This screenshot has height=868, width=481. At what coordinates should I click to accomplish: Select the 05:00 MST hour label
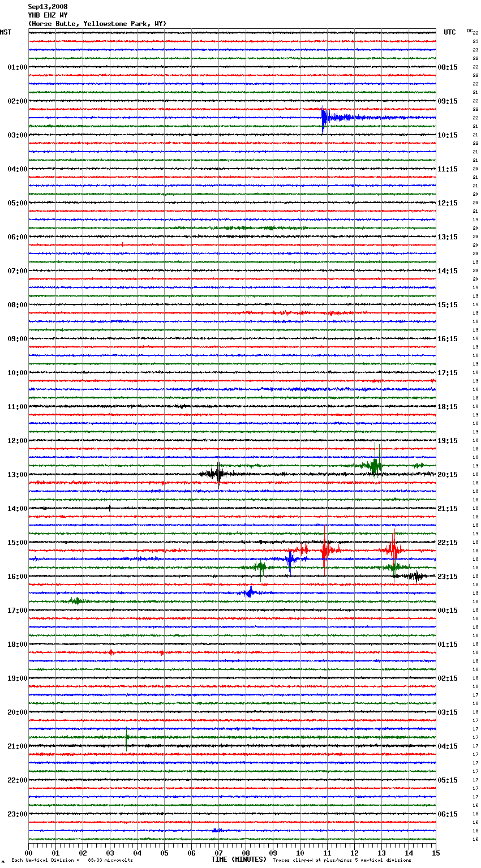coord(18,203)
